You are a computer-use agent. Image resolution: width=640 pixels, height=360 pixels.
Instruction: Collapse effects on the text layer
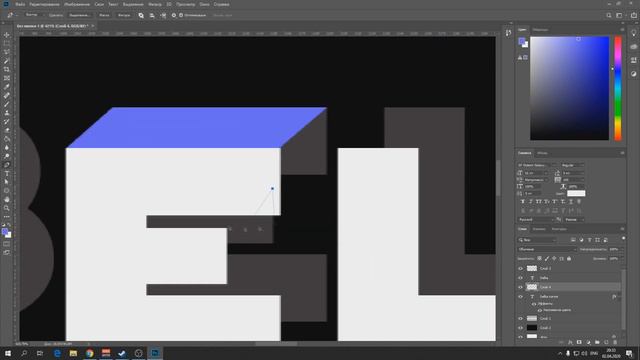[620, 297]
